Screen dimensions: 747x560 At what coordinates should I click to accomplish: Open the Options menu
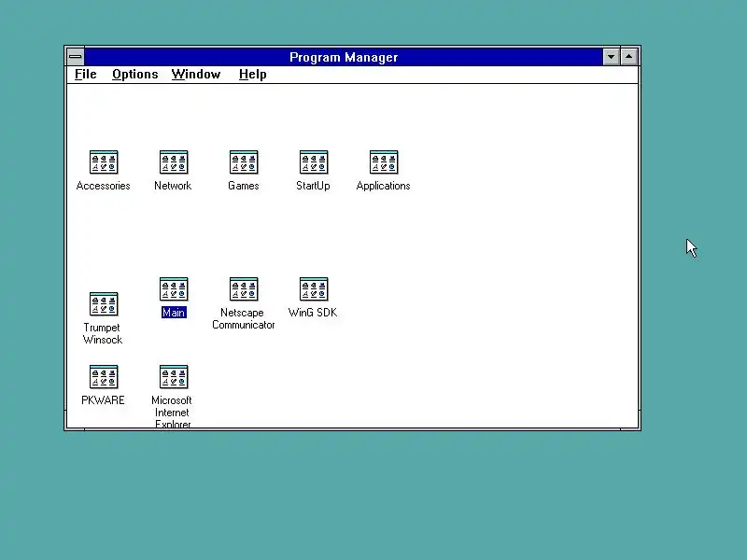134,75
